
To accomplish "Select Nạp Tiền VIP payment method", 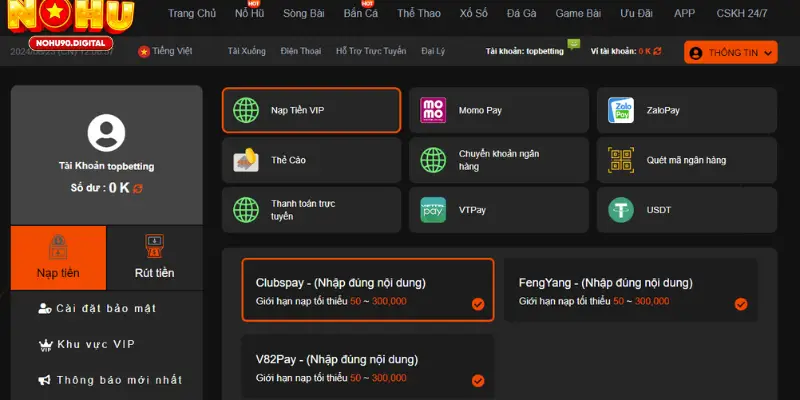I will (311, 110).
